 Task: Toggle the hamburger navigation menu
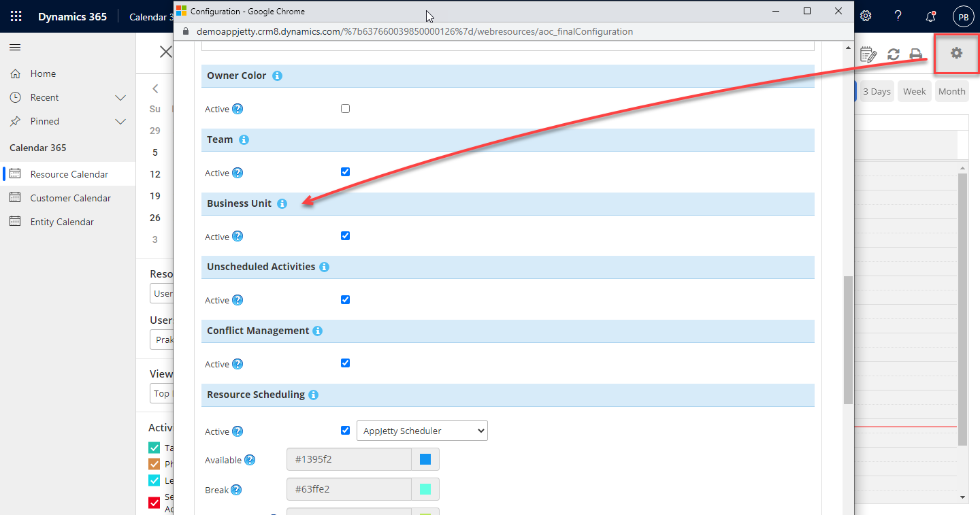coord(15,47)
